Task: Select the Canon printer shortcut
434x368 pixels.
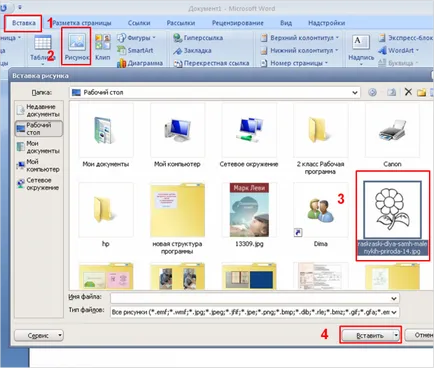Action: pyautogui.click(x=392, y=135)
